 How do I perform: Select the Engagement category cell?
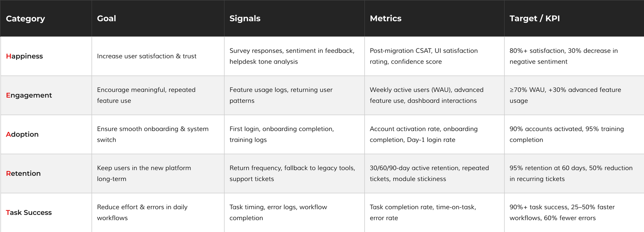29,95
